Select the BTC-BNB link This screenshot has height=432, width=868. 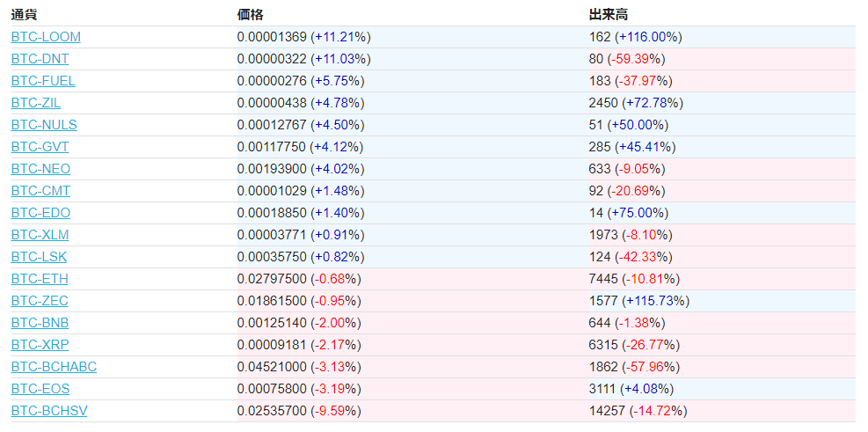[40, 323]
